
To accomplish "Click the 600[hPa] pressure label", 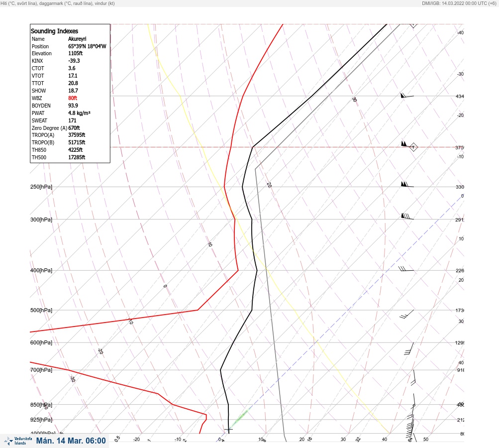I will 41,342.
